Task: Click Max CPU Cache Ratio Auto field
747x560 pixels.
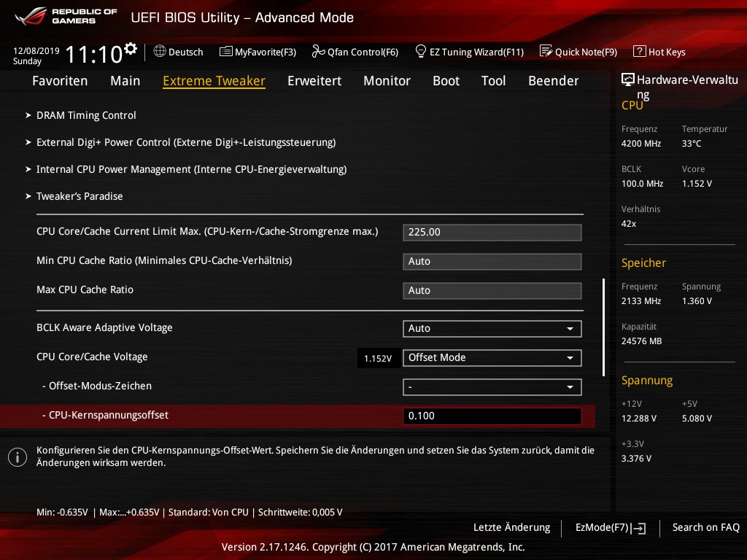Action: pos(492,290)
